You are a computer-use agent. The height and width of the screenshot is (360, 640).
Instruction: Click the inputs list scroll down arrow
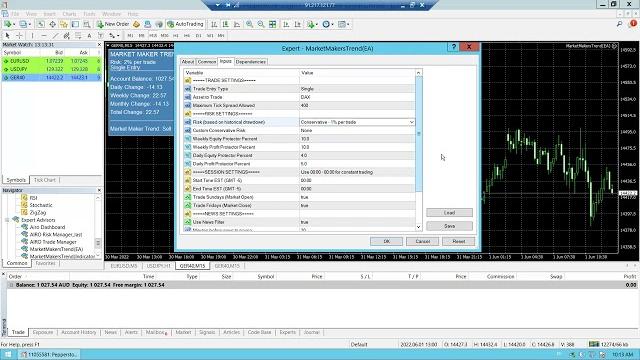[418, 227]
